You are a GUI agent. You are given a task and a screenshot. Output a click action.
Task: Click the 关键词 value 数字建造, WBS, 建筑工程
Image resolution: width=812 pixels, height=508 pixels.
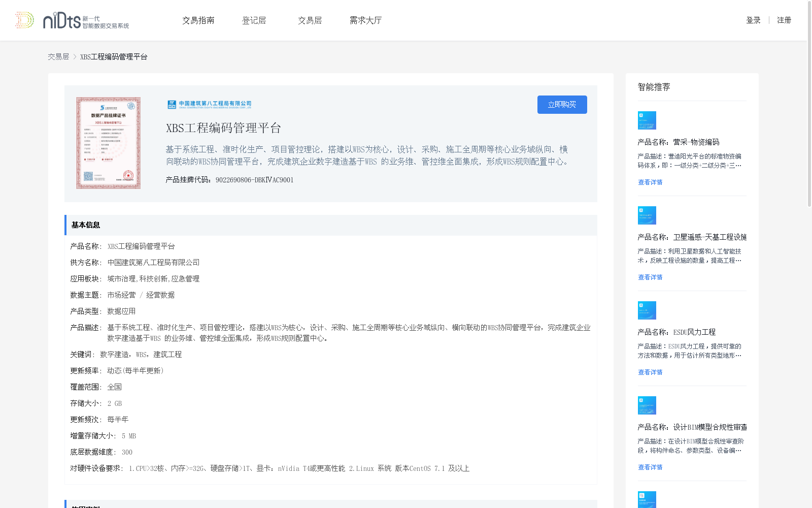141,355
